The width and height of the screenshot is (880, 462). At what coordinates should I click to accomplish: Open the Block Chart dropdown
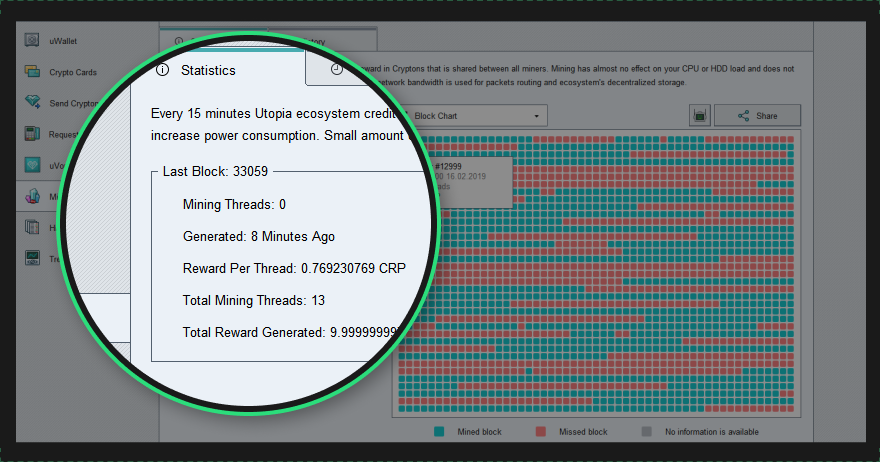click(x=476, y=116)
